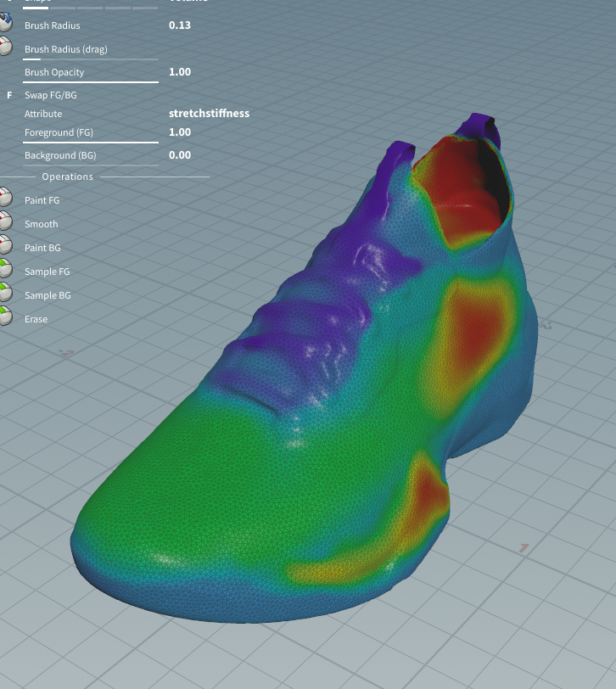The width and height of the screenshot is (616, 689).
Task: Click the Attribute label
Action: 43,114
